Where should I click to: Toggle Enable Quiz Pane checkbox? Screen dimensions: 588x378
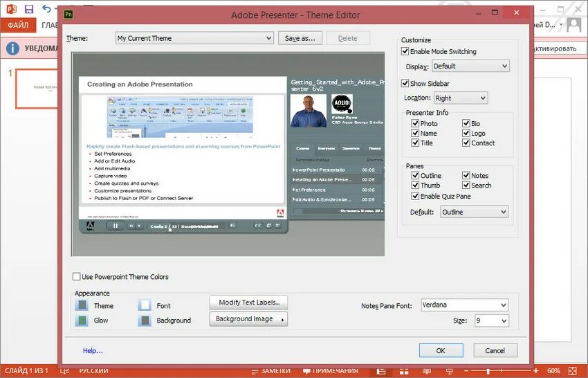coord(415,196)
